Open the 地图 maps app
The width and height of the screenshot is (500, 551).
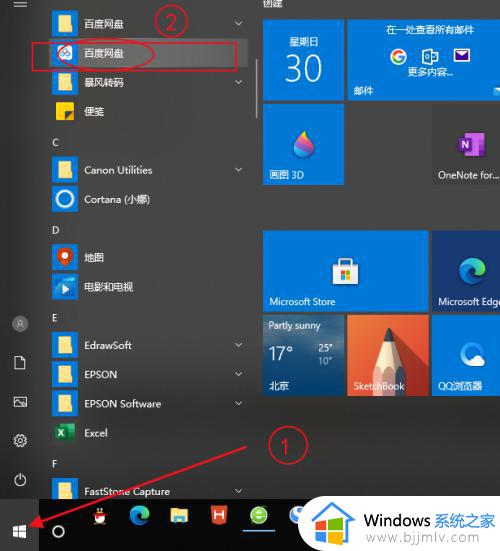click(x=149, y=258)
